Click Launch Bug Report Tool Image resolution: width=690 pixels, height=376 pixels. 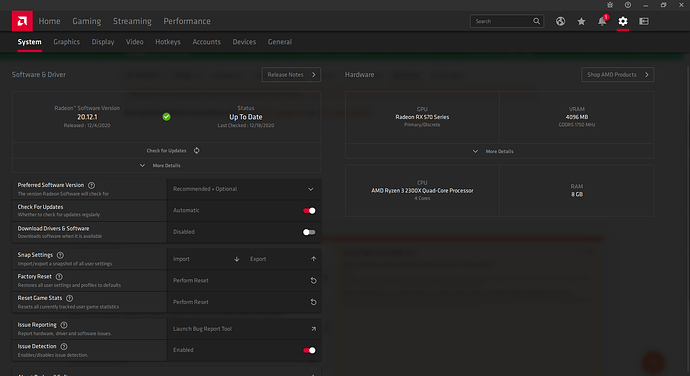coord(244,329)
